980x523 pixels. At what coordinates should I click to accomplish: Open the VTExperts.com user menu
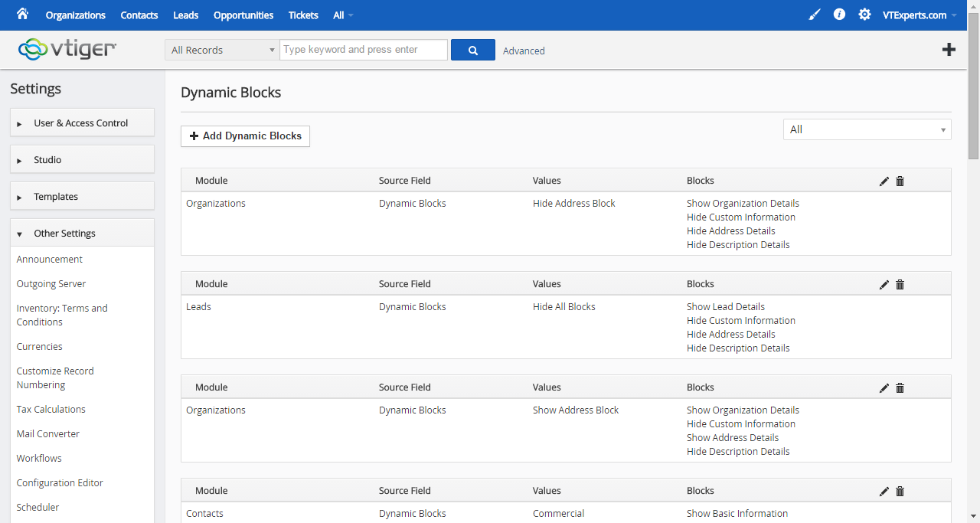pos(919,15)
